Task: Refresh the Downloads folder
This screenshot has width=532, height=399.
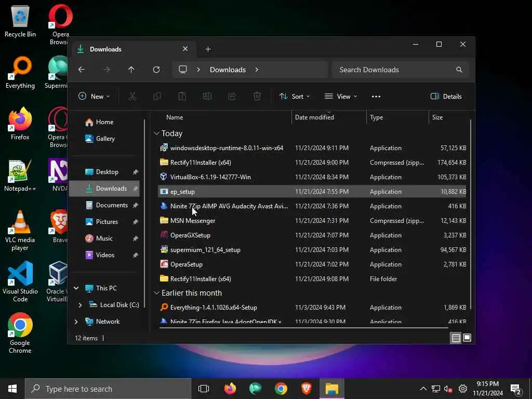Action: pyautogui.click(x=156, y=70)
